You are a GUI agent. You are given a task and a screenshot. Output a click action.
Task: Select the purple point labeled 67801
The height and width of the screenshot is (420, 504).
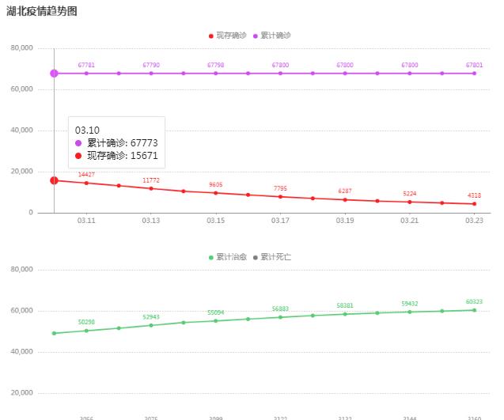pyautogui.click(x=475, y=74)
